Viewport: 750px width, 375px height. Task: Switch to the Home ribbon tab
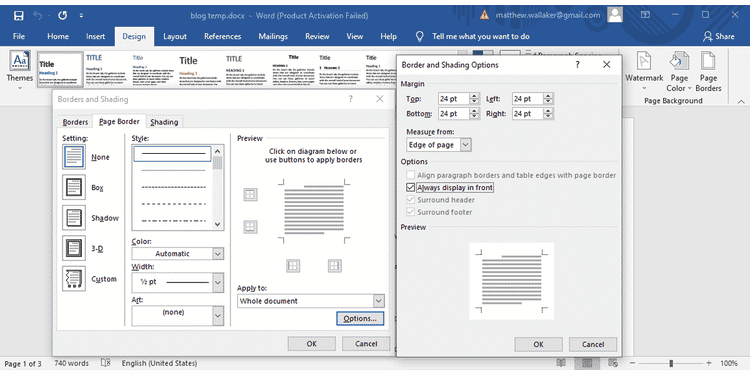(x=58, y=36)
